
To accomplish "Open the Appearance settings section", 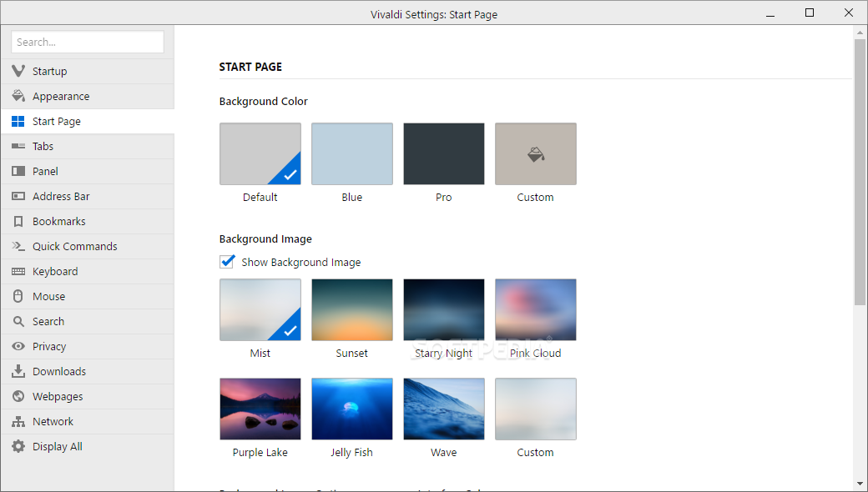I will [88, 96].
